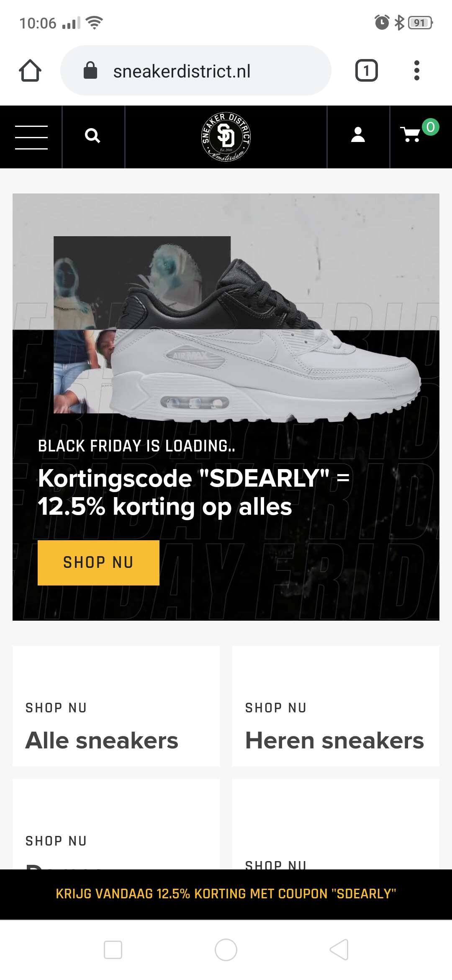Open the Alle sneakers category
The height and width of the screenshot is (980, 452).
(x=116, y=706)
